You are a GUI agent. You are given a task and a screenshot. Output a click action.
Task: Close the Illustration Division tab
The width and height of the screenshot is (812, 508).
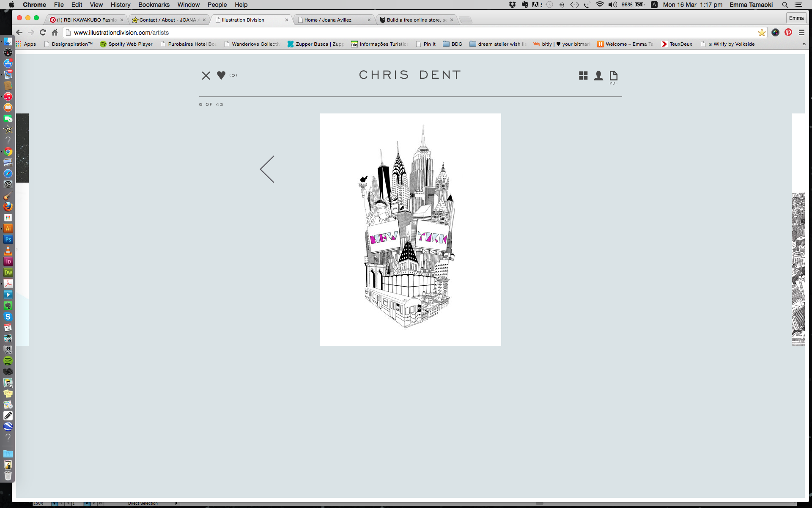tap(287, 20)
